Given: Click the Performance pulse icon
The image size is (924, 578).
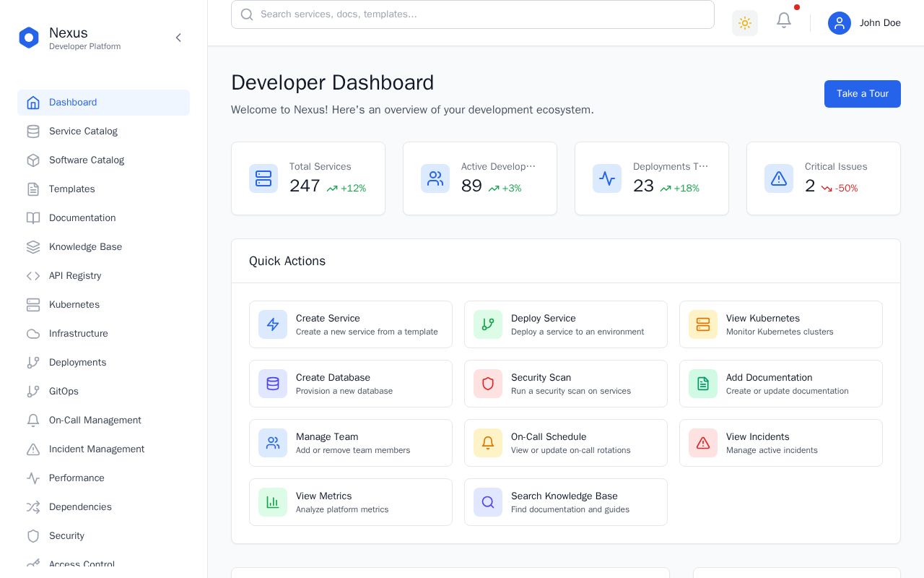Looking at the screenshot, I should click(33, 478).
